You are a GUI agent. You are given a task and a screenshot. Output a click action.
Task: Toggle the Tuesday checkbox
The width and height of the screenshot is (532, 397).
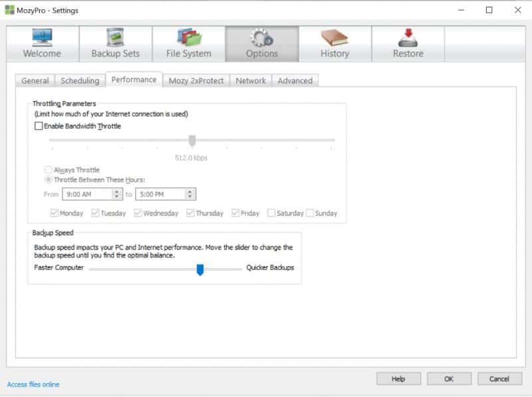(95, 213)
